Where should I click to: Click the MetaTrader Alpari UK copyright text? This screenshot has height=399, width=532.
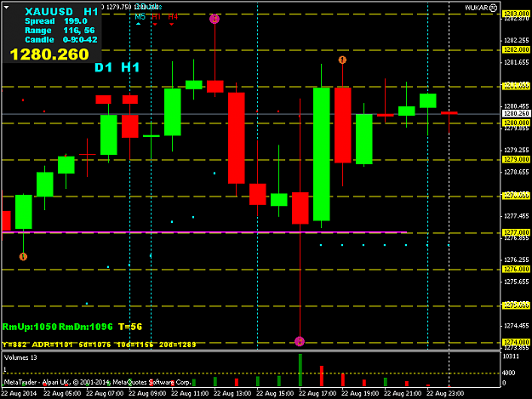coord(97,382)
